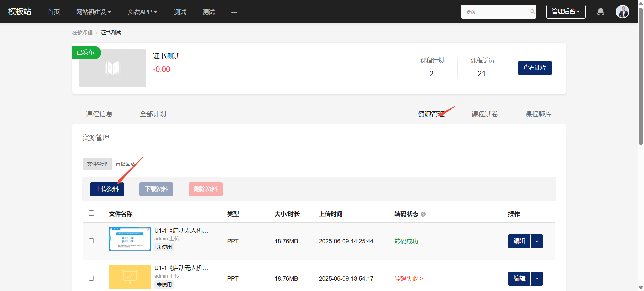644x291 pixels.
Task: Select the checkbox for the 13:54:17 file
Action: 91,278
